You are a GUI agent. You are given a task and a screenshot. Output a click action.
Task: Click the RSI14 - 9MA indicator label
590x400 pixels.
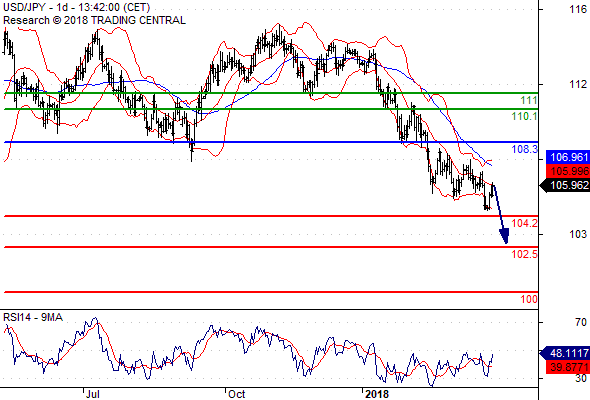click(33, 318)
